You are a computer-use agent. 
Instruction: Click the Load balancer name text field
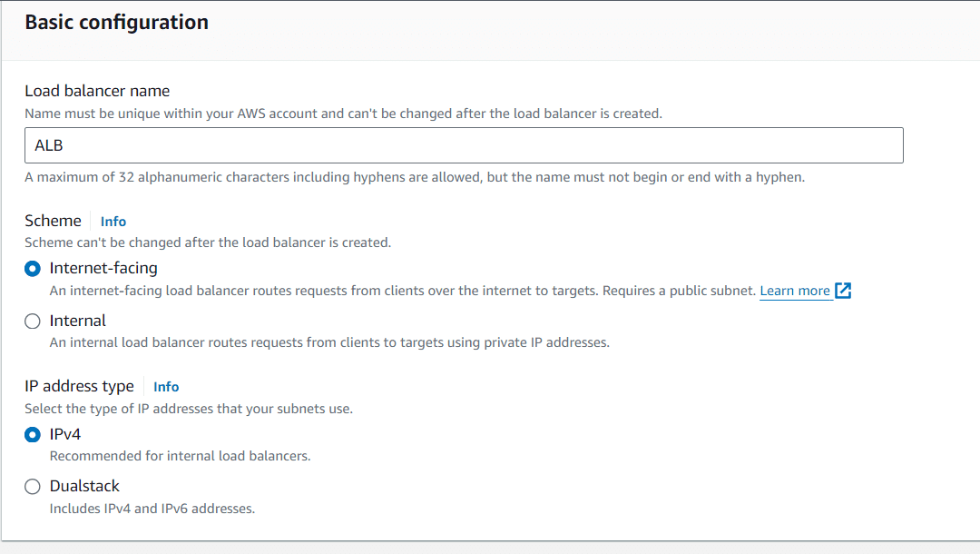click(464, 145)
